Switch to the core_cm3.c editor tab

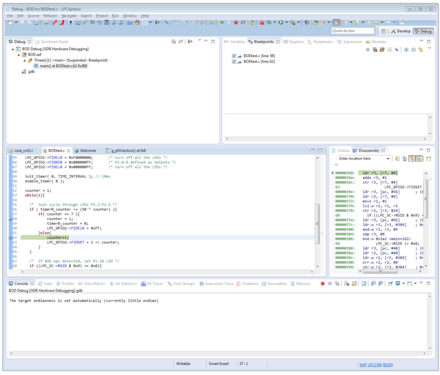(21, 151)
